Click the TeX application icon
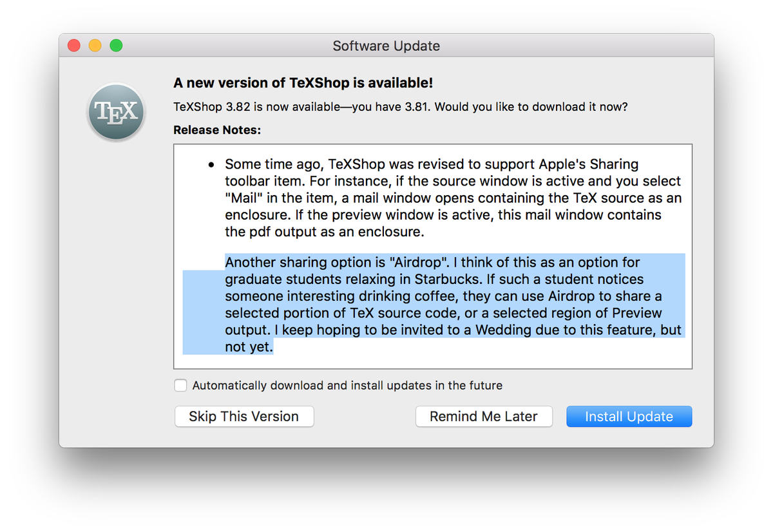The height and width of the screenshot is (532, 773). 116,112
